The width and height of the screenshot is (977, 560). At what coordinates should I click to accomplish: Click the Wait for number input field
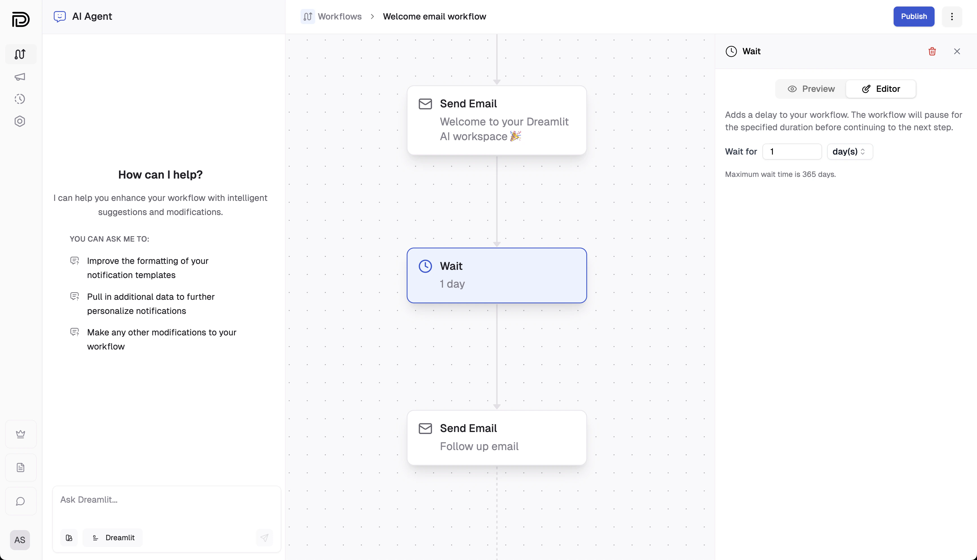click(x=792, y=151)
